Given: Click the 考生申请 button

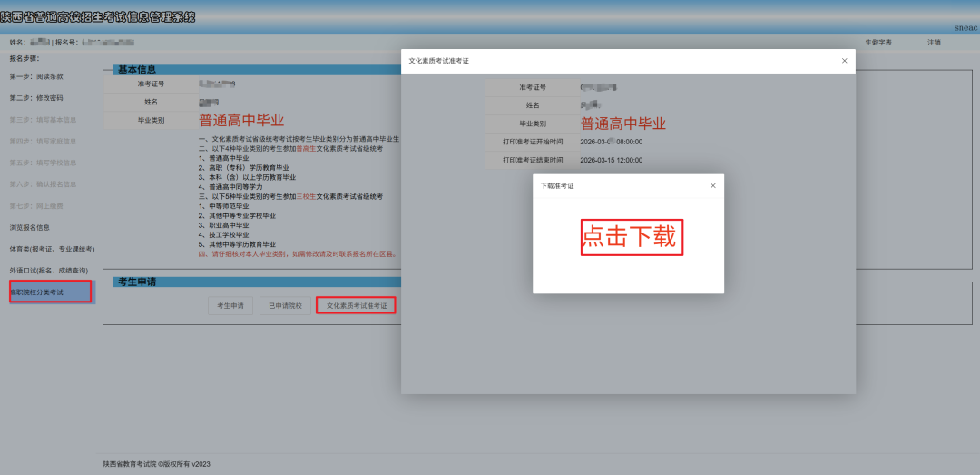Looking at the screenshot, I should [230, 306].
